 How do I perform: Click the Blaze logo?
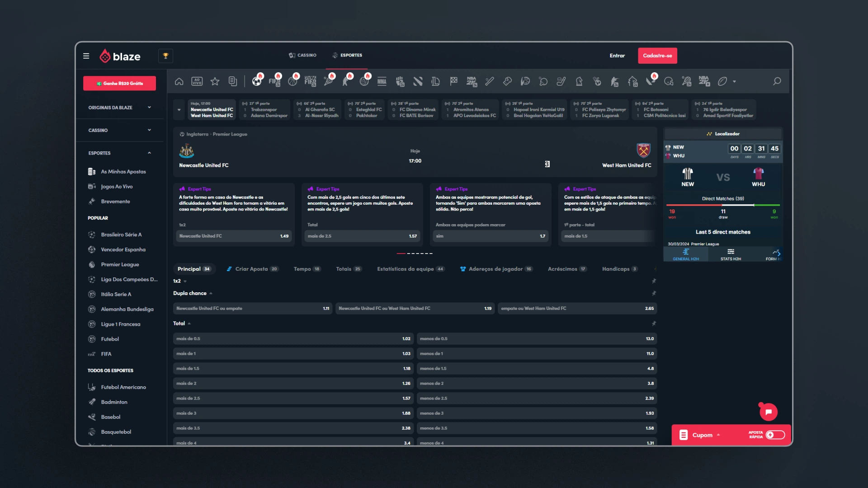(x=120, y=56)
